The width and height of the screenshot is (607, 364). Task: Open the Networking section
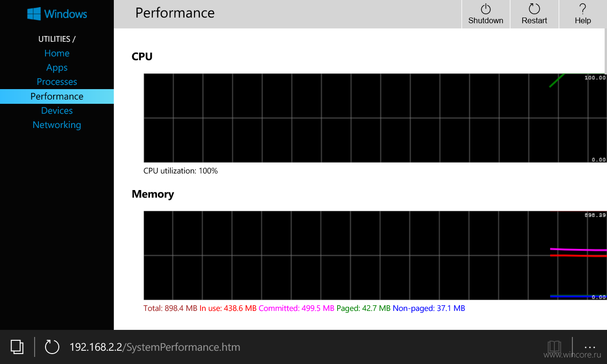pos(57,125)
